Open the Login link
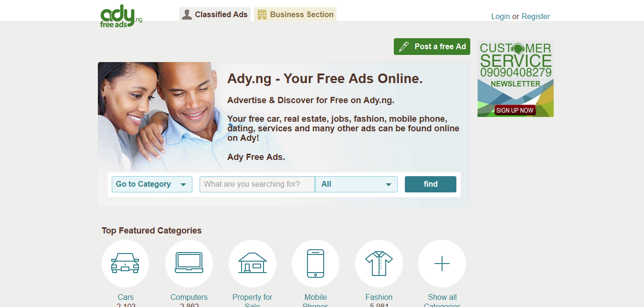Viewport: 644px width, 307px height. tap(500, 16)
